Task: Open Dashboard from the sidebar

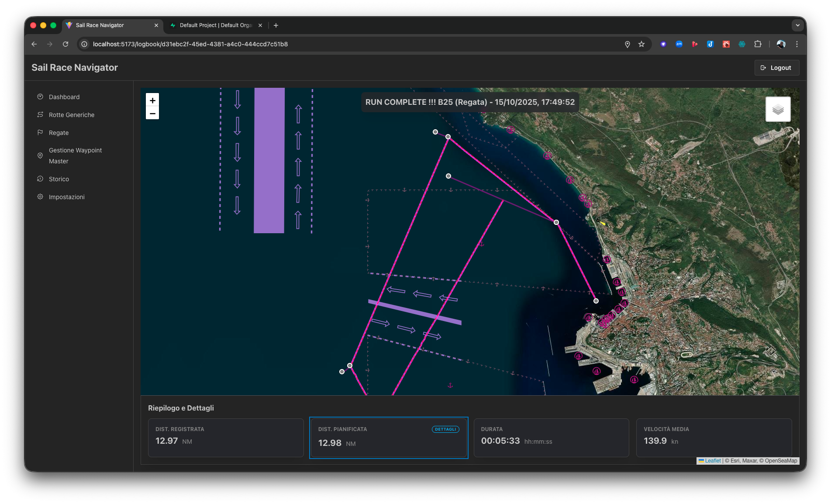Action: [x=64, y=97]
